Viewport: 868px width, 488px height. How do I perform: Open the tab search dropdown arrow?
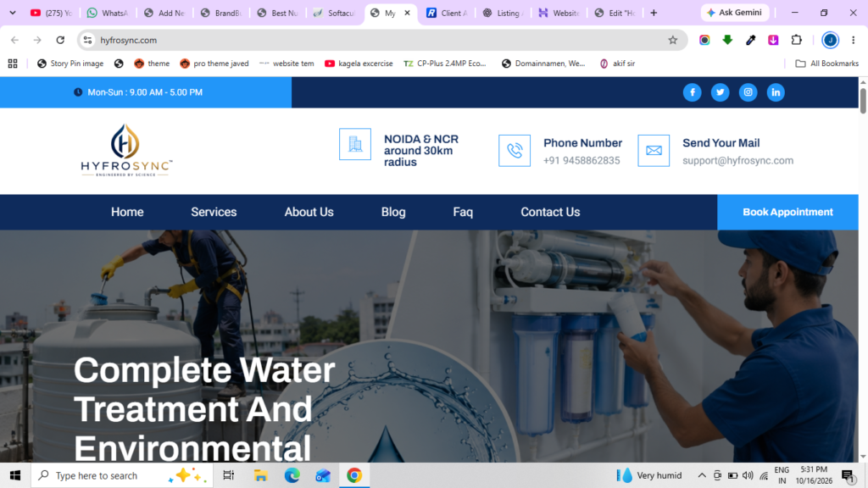[12, 13]
